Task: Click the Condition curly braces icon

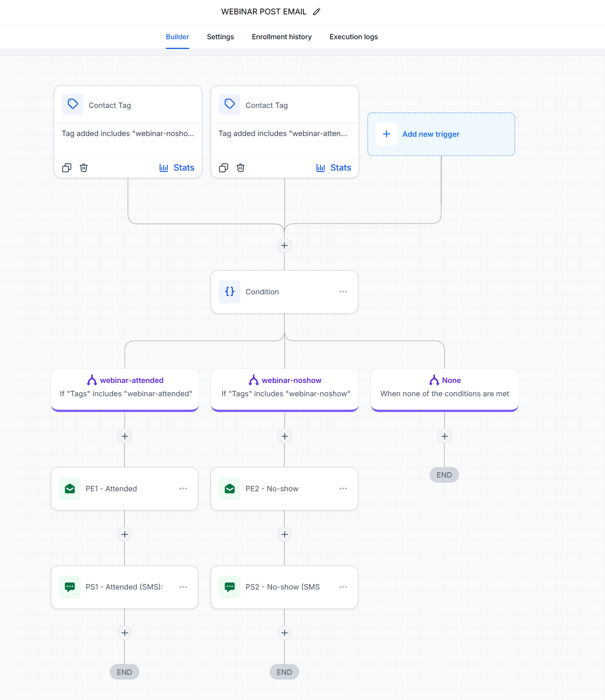Action: pos(230,291)
